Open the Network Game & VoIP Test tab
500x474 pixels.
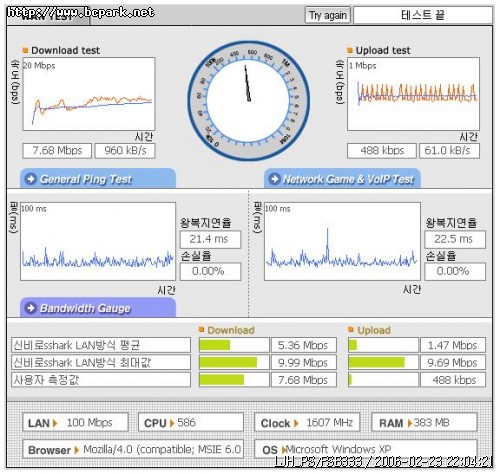tap(342, 179)
